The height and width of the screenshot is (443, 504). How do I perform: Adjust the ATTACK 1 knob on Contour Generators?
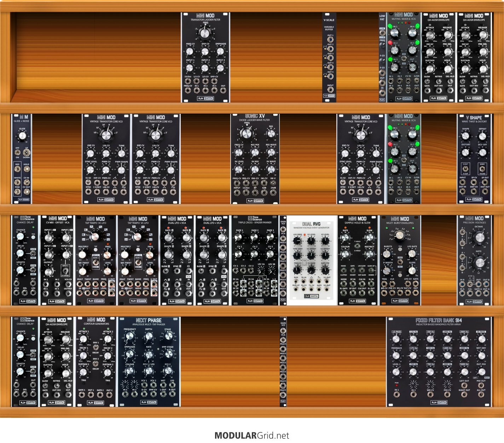[x=83, y=340]
